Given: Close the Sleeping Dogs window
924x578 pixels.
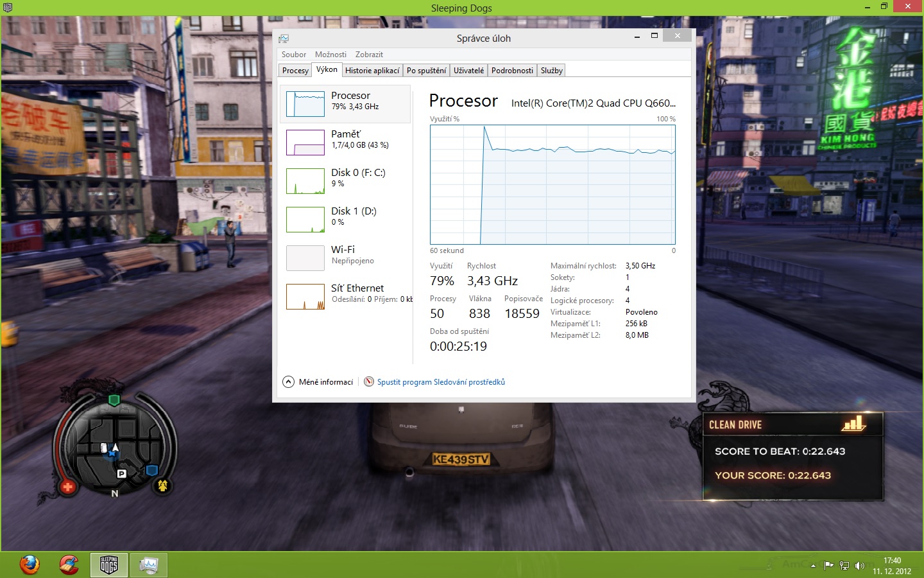Looking at the screenshot, I should click(908, 6).
